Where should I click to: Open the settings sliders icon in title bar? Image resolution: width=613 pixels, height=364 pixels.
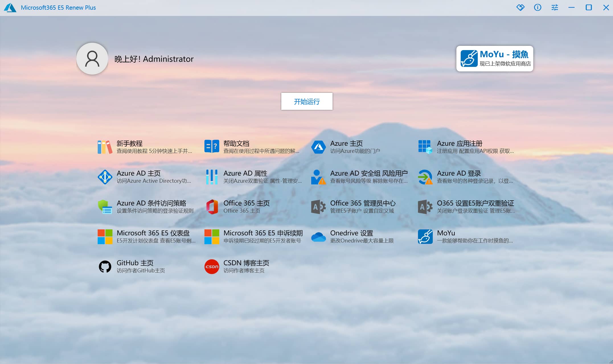click(555, 7)
